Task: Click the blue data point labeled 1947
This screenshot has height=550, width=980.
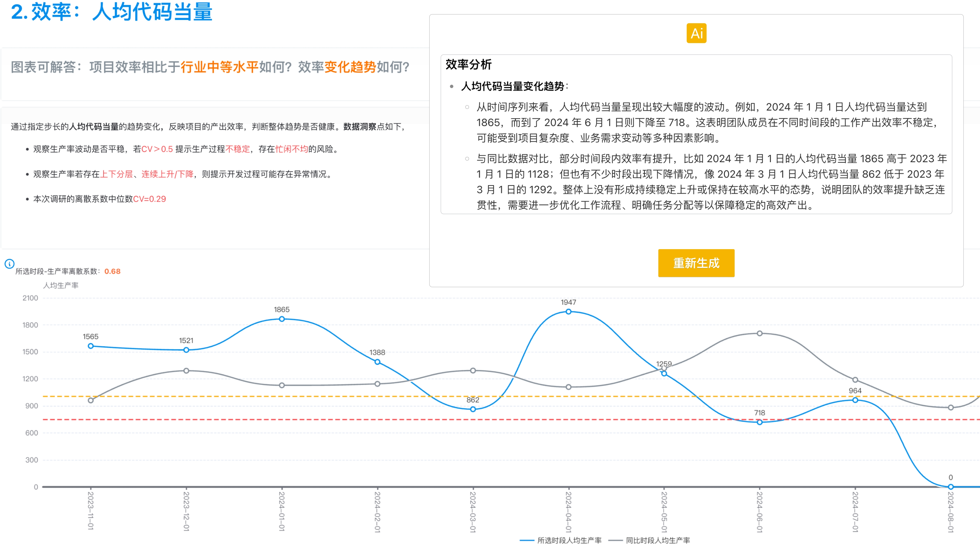Action: pyautogui.click(x=568, y=312)
